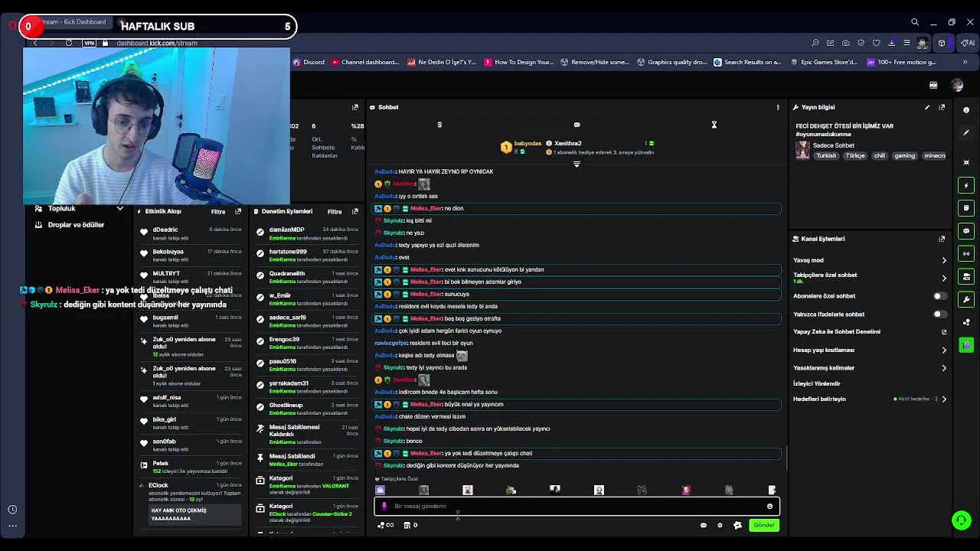Click the channel points infinity icon
Image resolution: width=980 pixels, height=551 pixels.
[386, 525]
